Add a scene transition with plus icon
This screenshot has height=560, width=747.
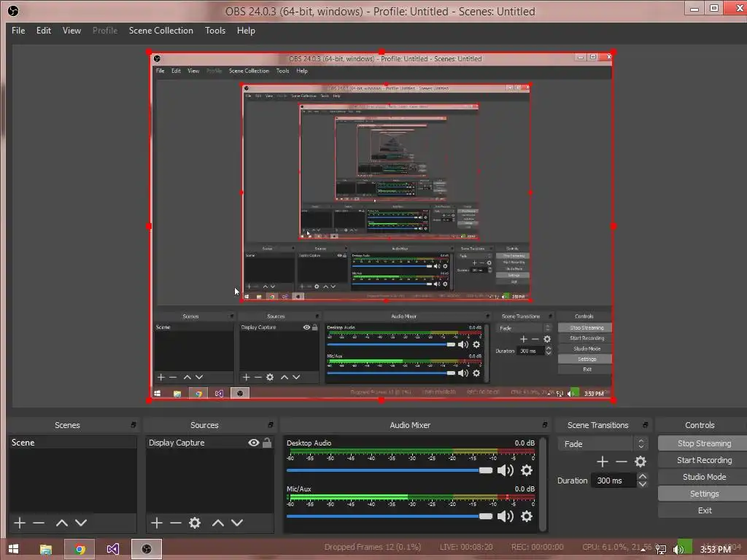point(602,462)
